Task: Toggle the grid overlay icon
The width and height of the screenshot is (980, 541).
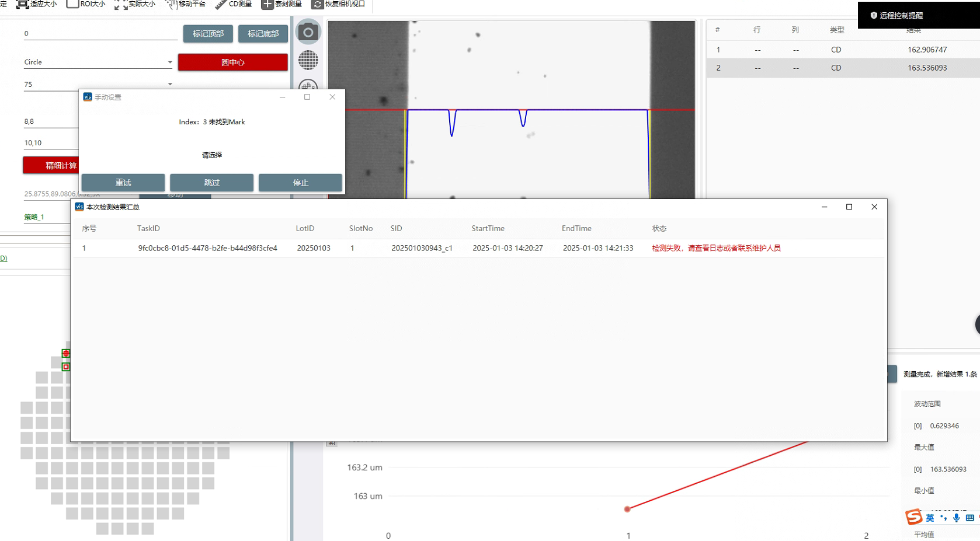Action: tap(308, 60)
